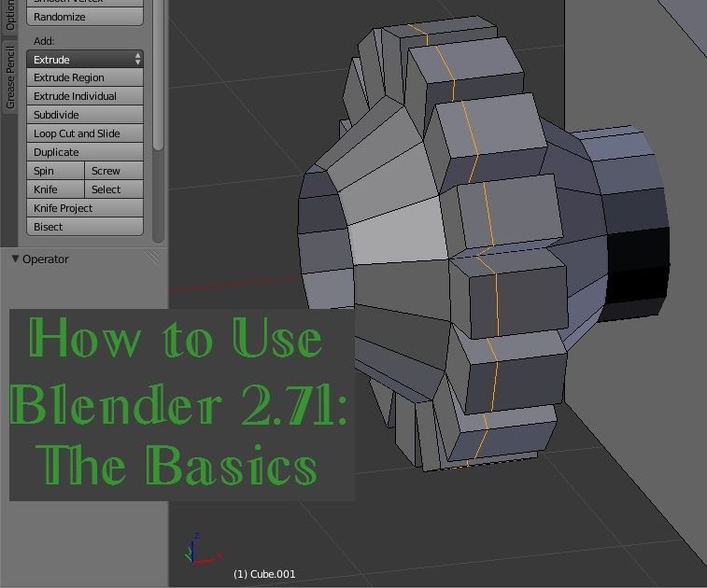Click the '(1) Cube.001' object label
The width and height of the screenshot is (707, 588).
[x=264, y=574]
